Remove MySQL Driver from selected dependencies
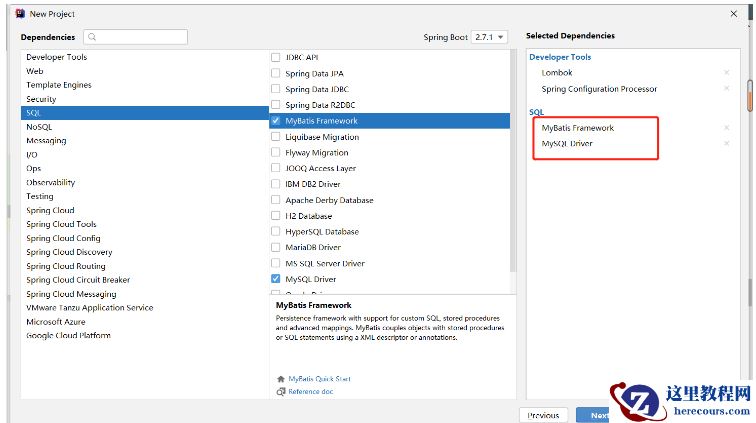This screenshot has height=423, width=756. (726, 144)
